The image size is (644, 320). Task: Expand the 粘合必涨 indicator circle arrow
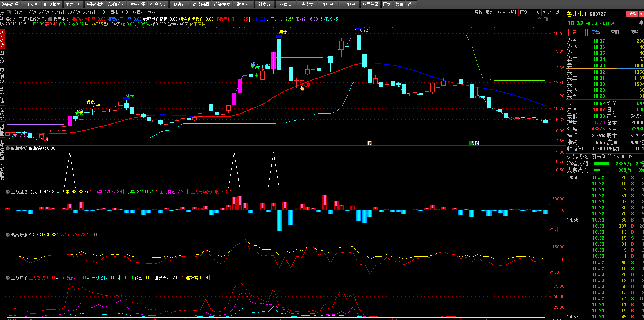click(8, 235)
